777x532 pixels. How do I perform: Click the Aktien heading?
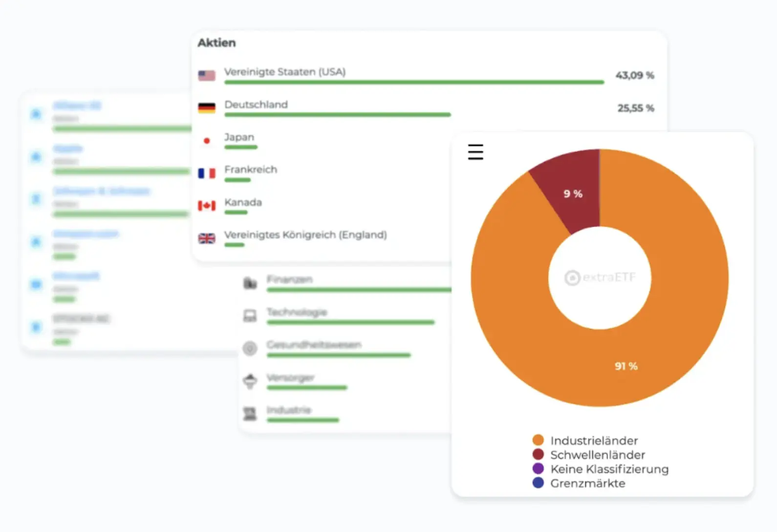click(216, 43)
